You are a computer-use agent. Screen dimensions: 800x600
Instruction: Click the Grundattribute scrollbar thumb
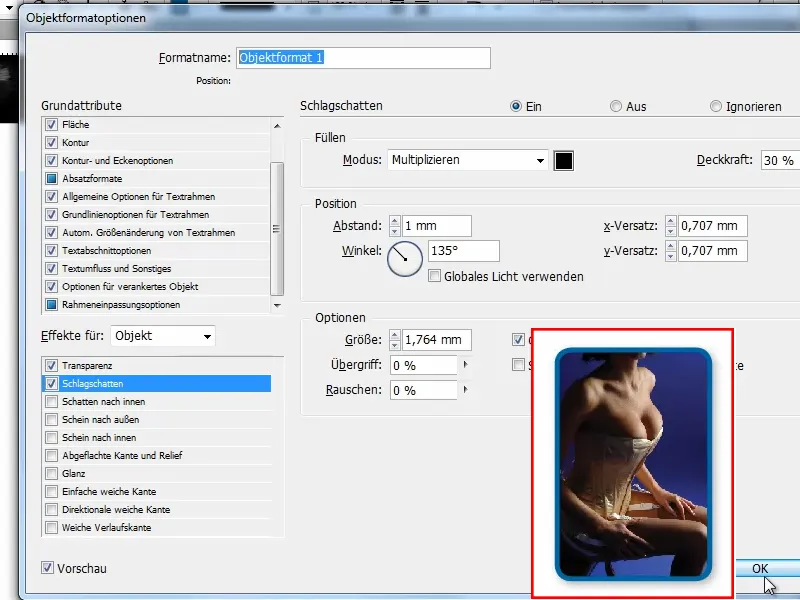(x=277, y=229)
